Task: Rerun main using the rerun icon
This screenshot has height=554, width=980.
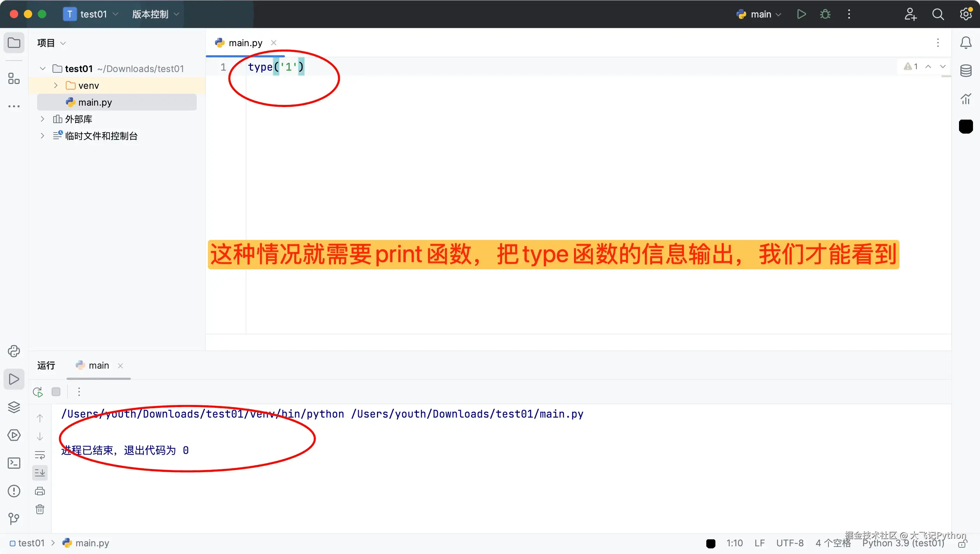Action: click(x=38, y=391)
